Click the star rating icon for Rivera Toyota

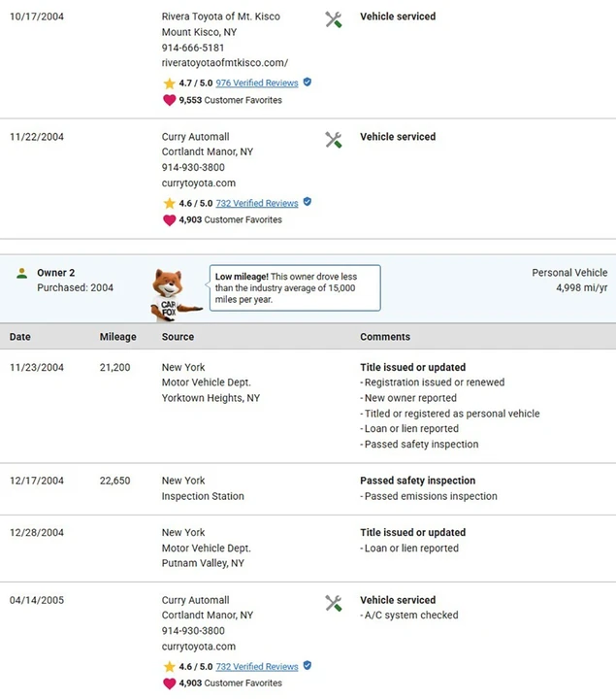169,83
